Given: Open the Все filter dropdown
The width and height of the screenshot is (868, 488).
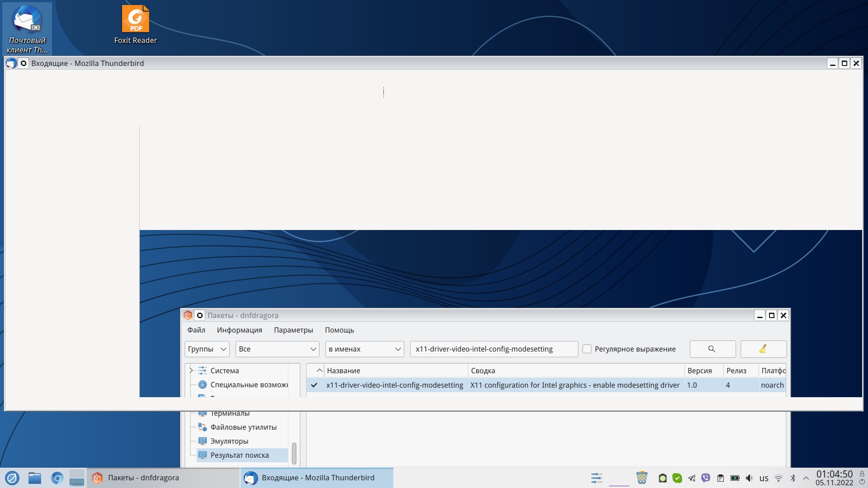Looking at the screenshot, I should [277, 349].
